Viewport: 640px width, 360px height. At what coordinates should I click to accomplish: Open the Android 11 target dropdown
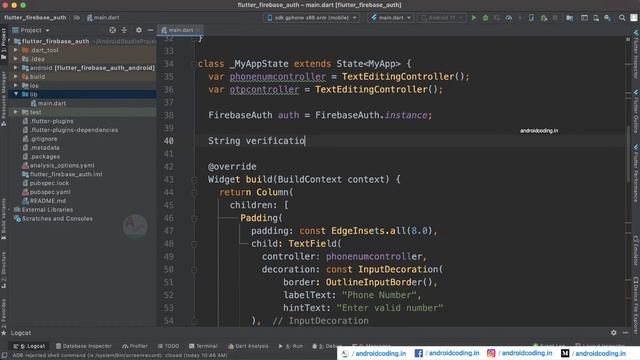click(441, 18)
